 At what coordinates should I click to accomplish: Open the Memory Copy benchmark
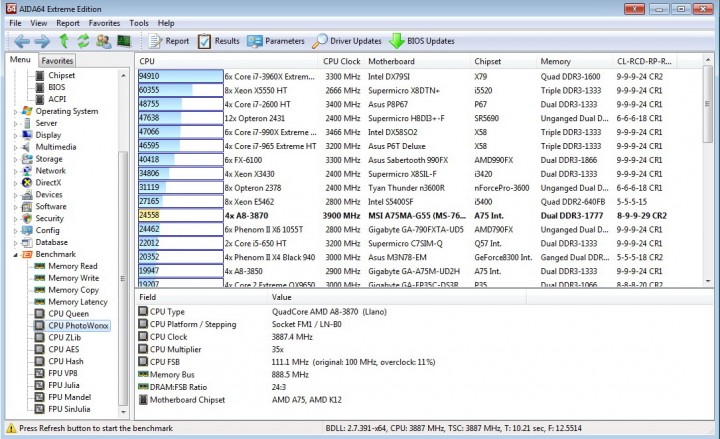coord(73,290)
